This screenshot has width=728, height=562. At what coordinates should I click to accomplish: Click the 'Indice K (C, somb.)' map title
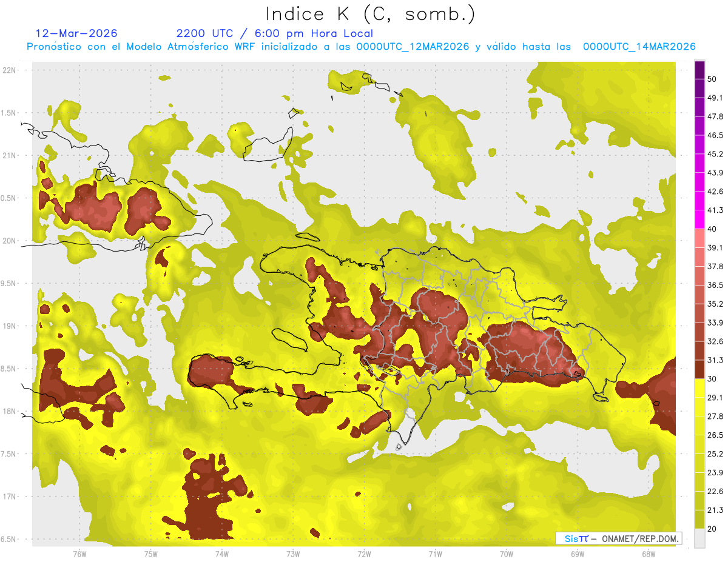[370, 14]
